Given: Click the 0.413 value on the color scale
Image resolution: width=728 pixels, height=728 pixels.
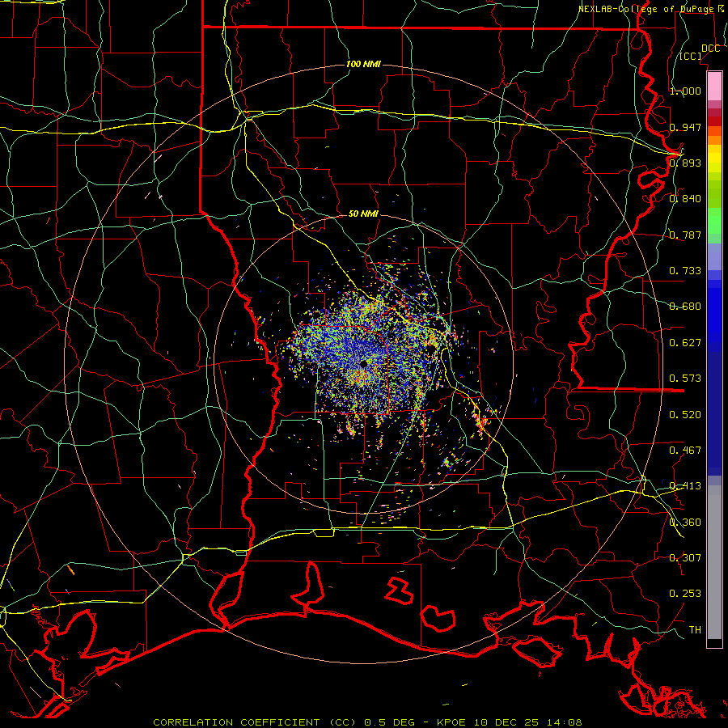Looking at the screenshot, I should pyautogui.click(x=685, y=486).
